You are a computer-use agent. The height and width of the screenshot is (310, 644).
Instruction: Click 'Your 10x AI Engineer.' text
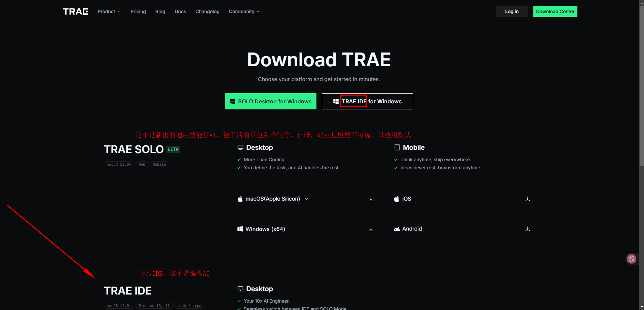click(267, 301)
